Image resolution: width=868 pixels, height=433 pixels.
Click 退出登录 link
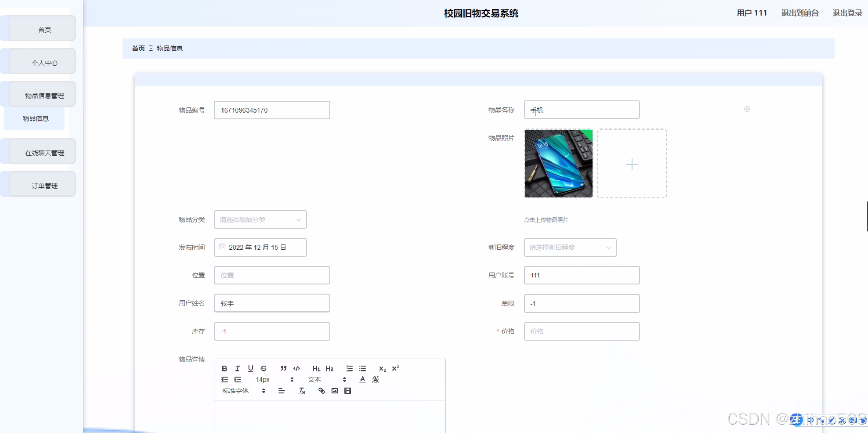pyautogui.click(x=847, y=13)
